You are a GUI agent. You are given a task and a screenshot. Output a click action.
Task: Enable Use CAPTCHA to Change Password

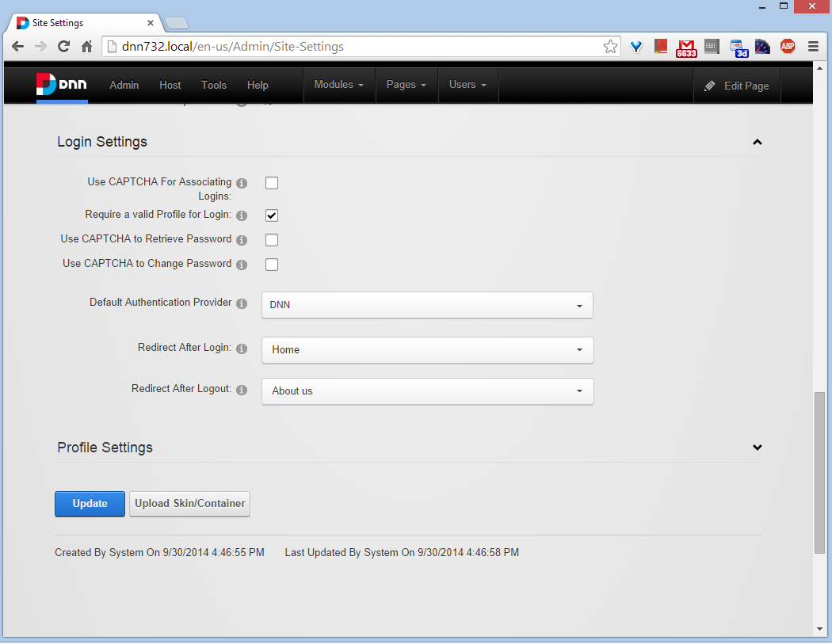272,265
